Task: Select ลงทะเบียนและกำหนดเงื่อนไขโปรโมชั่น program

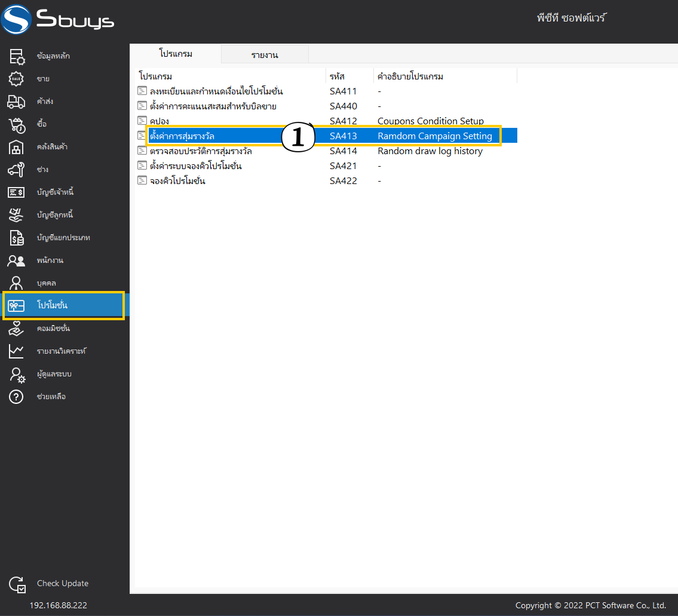Action: (x=216, y=91)
